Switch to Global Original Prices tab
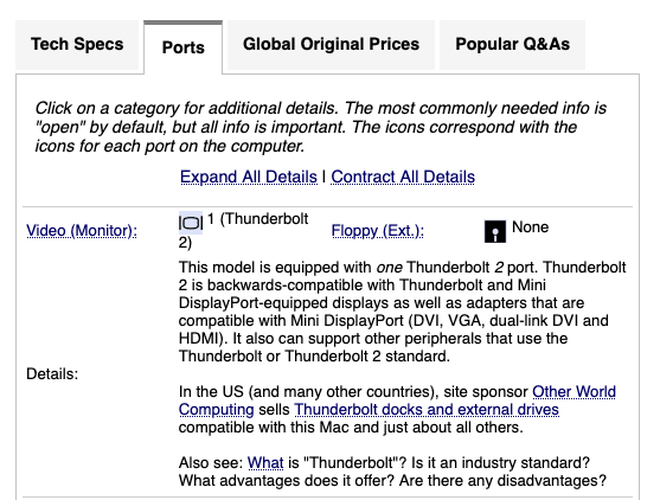This screenshot has width=660, height=500. 331,45
